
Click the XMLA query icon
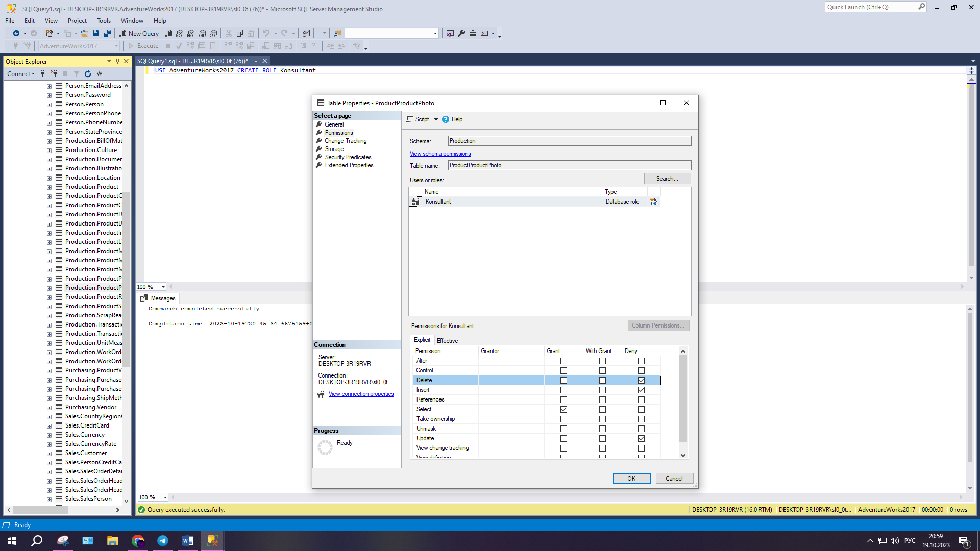tap(203, 33)
